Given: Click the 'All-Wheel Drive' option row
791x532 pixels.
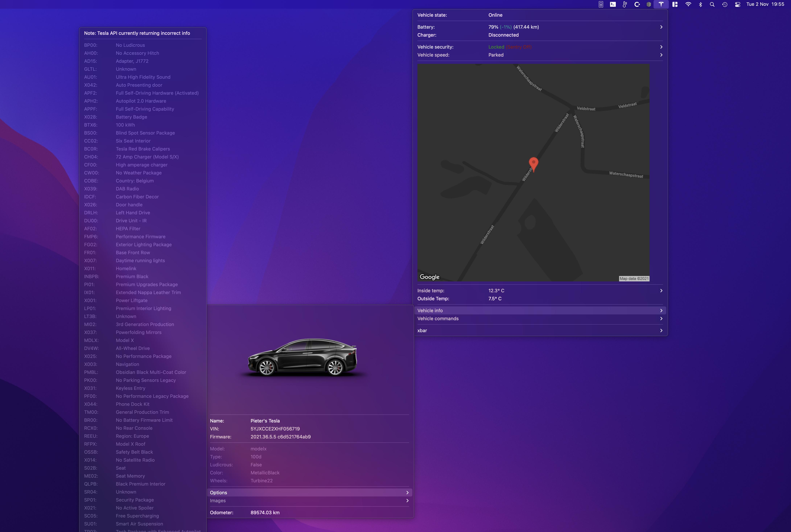Looking at the screenshot, I should click(x=143, y=349).
